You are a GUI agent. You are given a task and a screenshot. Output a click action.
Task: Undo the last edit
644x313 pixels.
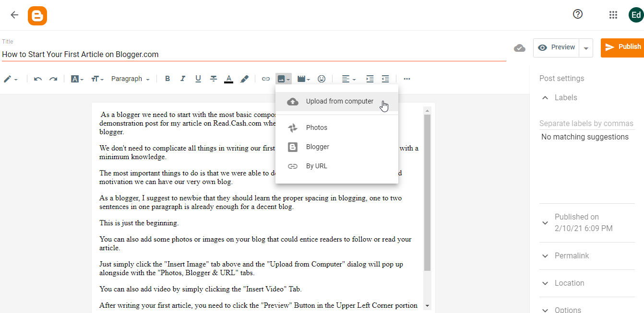(x=38, y=79)
